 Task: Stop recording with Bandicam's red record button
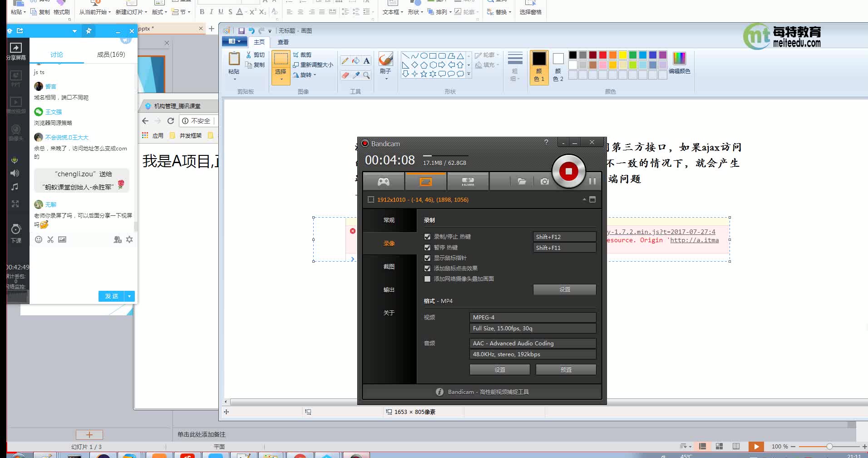568,171
